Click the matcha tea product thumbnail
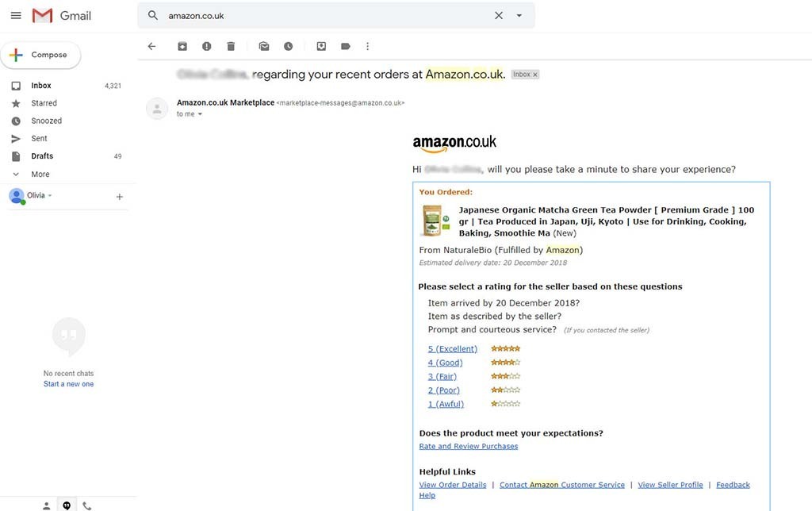The image size is (812, 511). [x=435, y=221]
